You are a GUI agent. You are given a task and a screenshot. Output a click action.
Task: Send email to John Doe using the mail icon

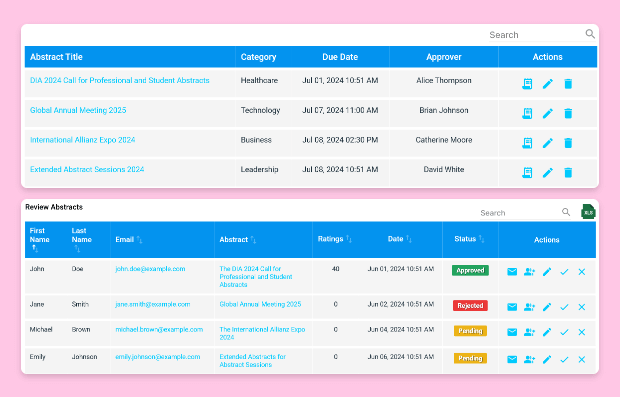coord(512,272)
